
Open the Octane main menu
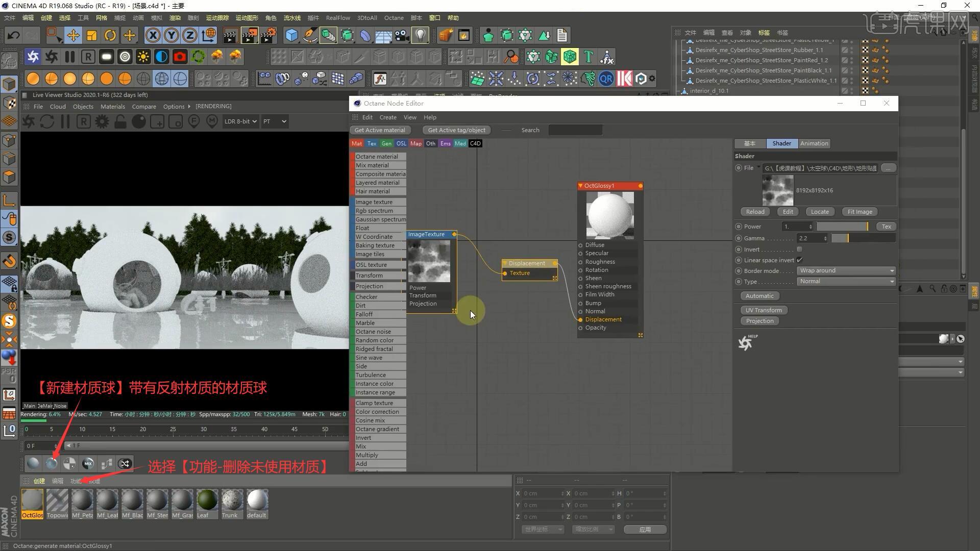(x=394, y=18)
